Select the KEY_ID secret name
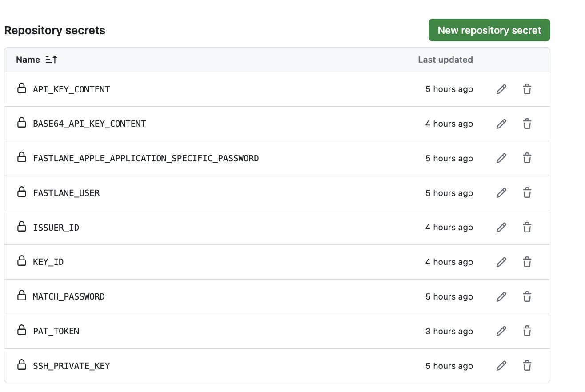The width and height of the screenshot is (585, 392). tap(48, 262)
